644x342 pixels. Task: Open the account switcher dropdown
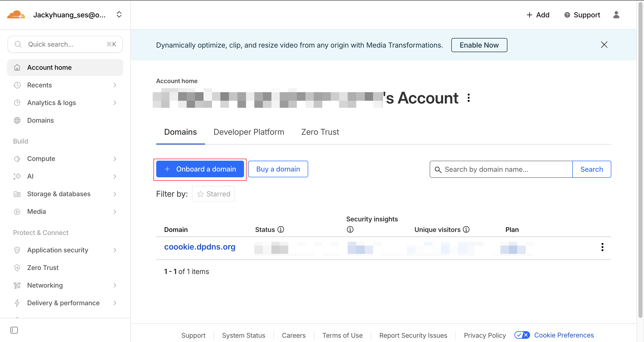[119, 15]
